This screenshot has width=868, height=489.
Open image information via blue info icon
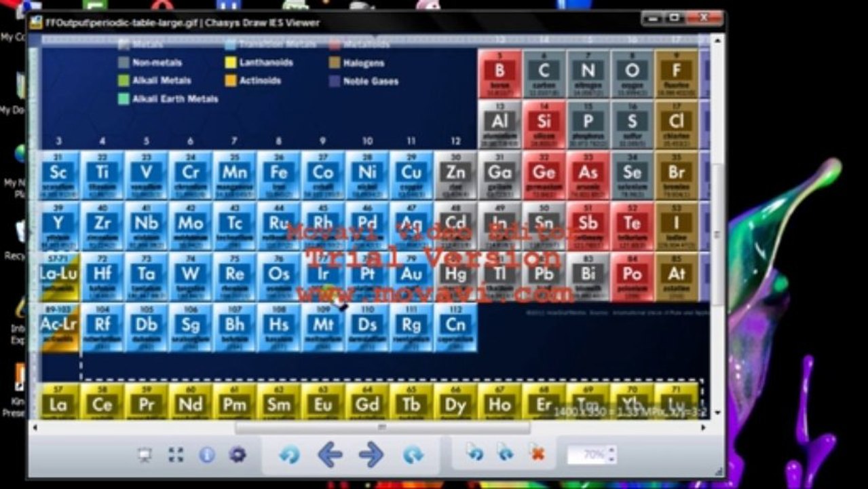click(x=207, y=455)
